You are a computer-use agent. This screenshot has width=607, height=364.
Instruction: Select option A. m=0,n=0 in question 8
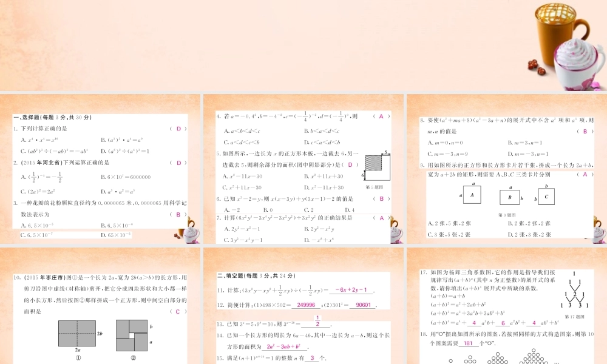pos(445,143)
